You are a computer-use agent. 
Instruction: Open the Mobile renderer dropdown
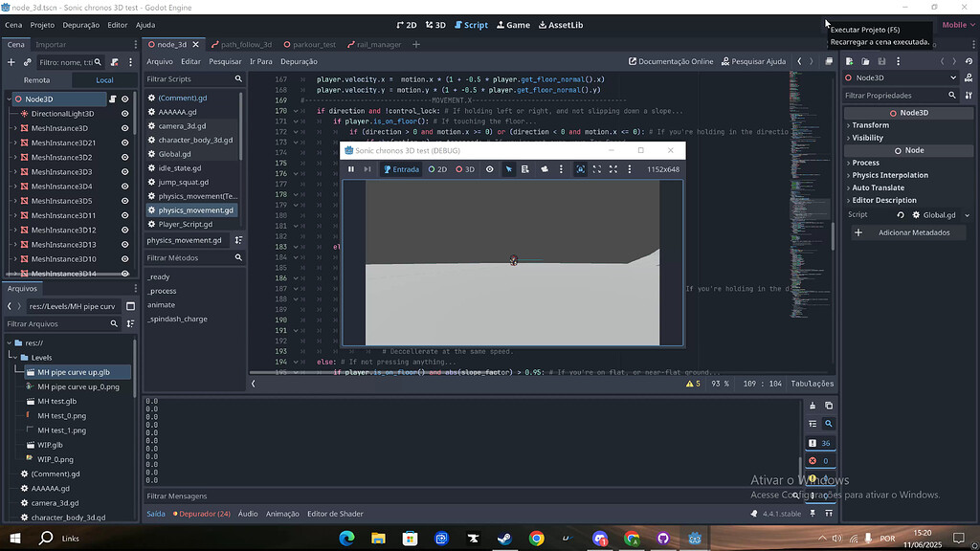coord(958,25)
